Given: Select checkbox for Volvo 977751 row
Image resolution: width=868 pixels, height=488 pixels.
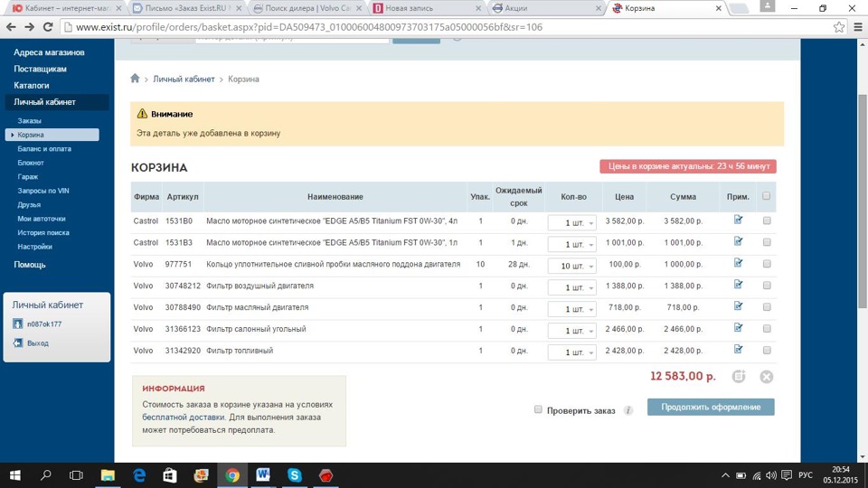Looking at the screenshot, I should [767, 263].
